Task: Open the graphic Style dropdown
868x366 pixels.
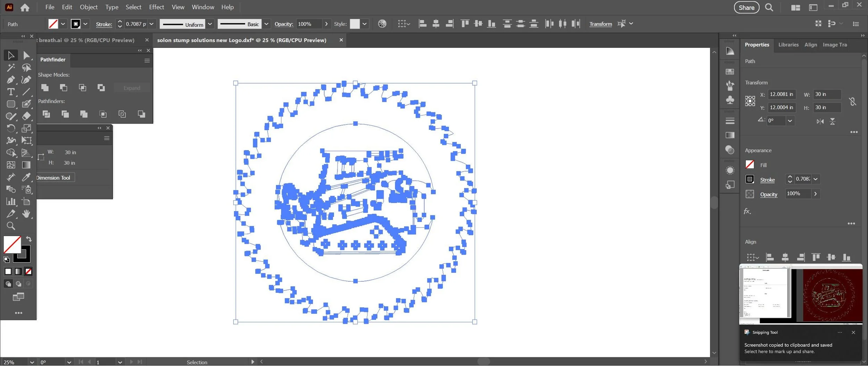Action: (365, 24)
